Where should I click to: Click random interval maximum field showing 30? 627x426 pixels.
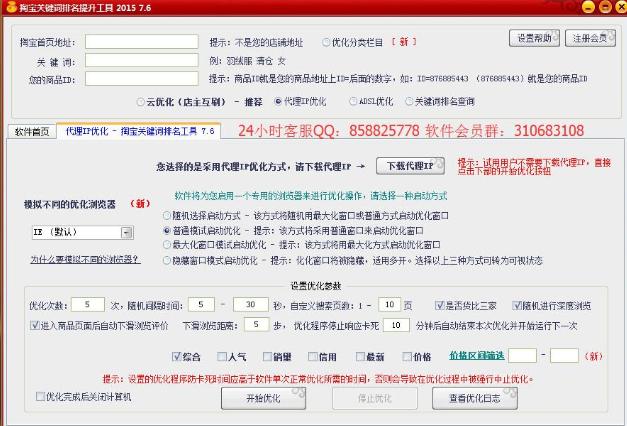(x=251, y=304)
